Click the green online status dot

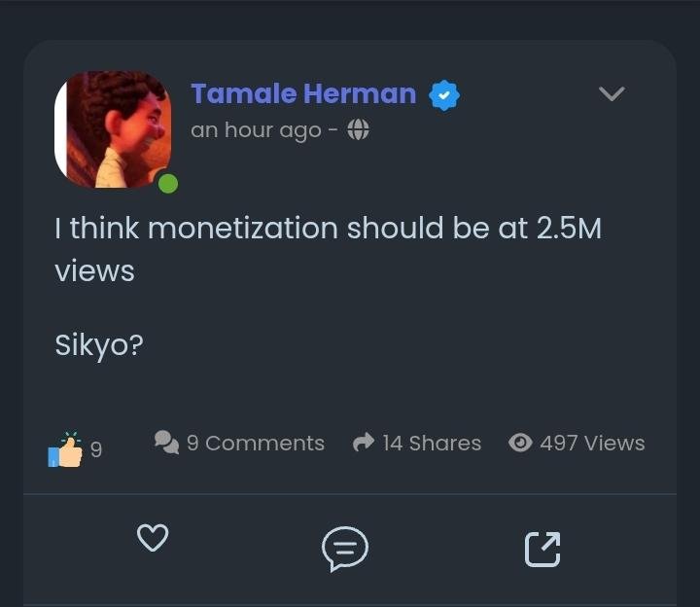click(x=168, y=184)
